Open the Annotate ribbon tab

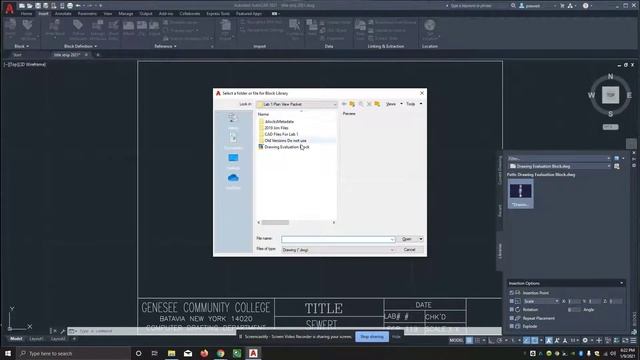point(63,13)
